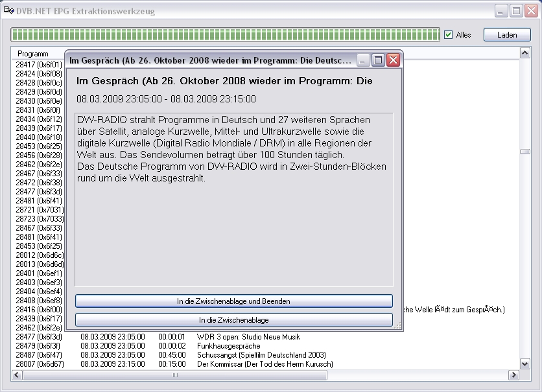Click the Laden button
The height and width of the screenshot is (392, 542).
coord(507,35)
